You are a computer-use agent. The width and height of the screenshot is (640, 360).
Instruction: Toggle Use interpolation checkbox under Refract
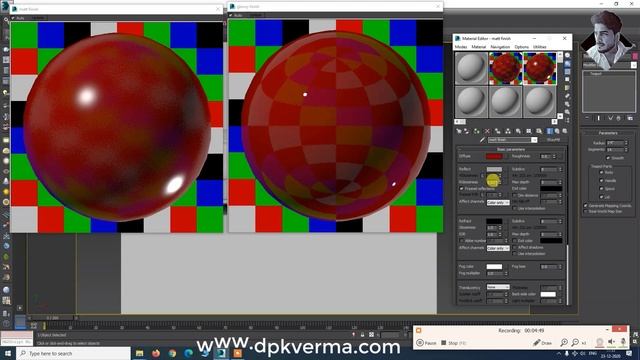click(x=515, y=254)
